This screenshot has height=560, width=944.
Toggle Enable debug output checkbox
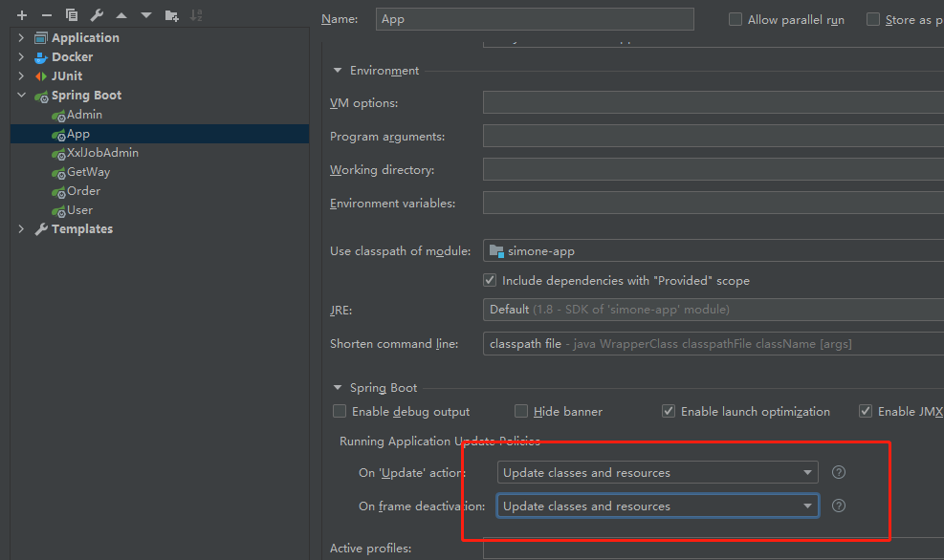click(x=340, y=411)
